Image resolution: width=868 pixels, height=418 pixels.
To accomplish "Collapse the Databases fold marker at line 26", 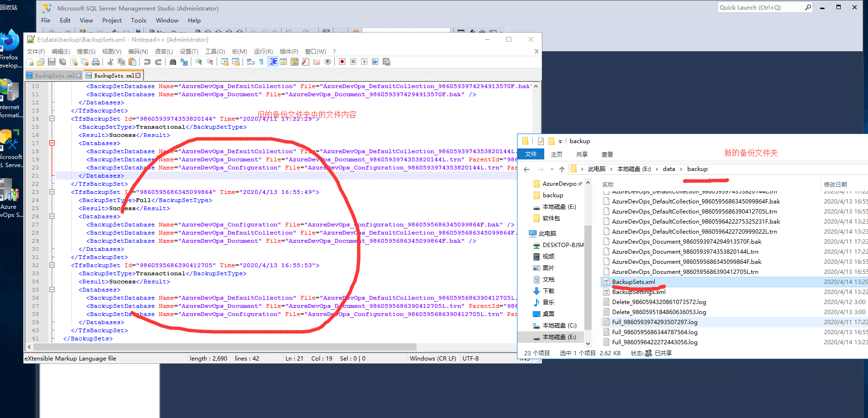I will point(52,216).
